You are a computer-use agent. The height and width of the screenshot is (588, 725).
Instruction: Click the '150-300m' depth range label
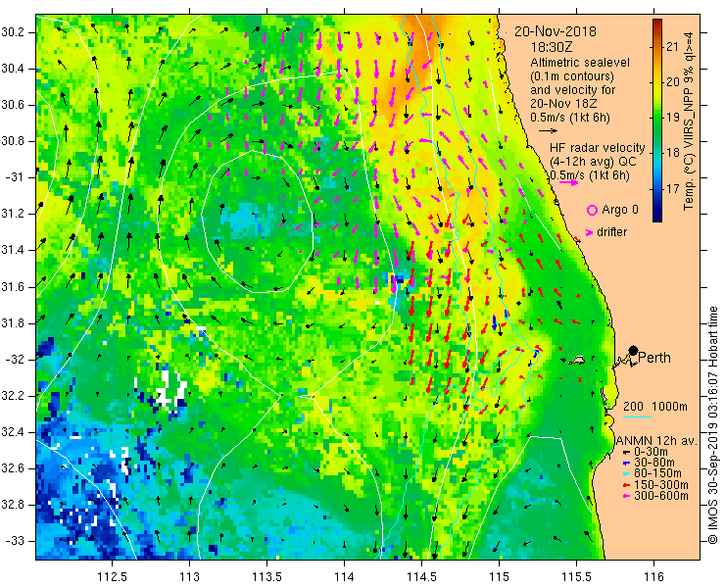click(x=661, y=485)
